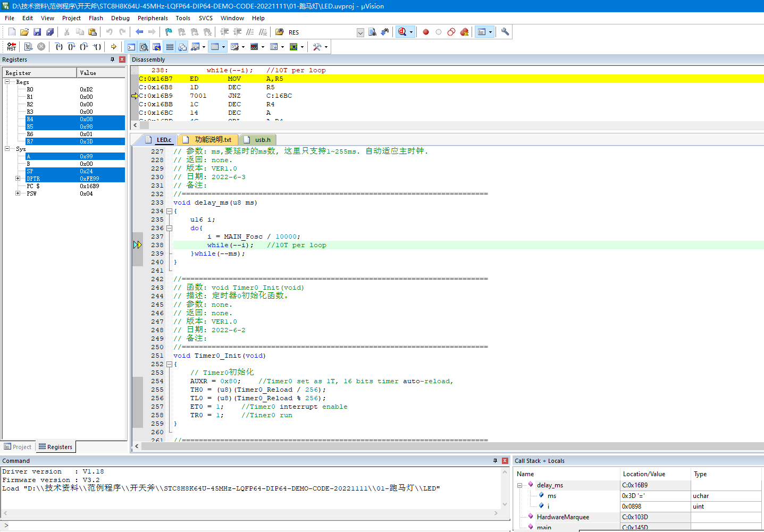The height and width of the screenshot is (532, 764).
Task: Click the Save All icon
Action: point(50,32)
